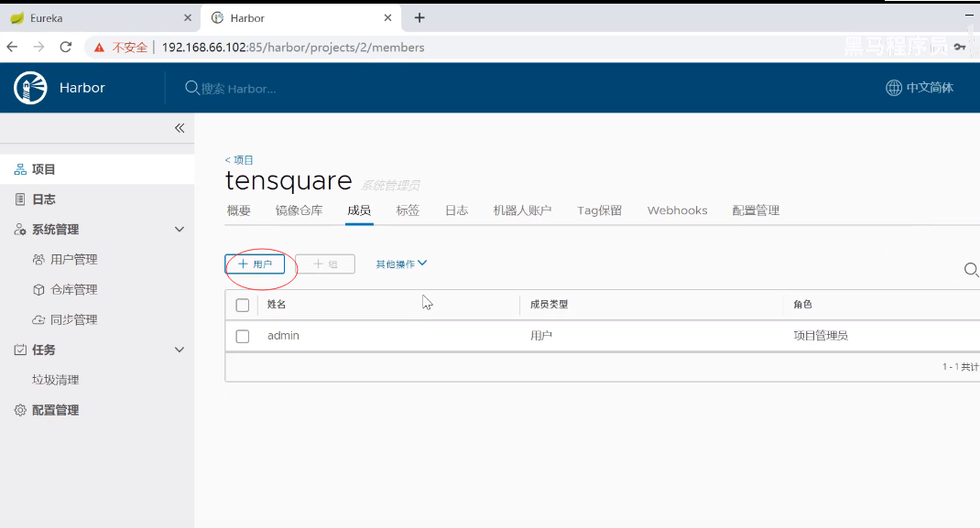The width and height of the screenshot is (980, 528).
Task: Click the admin member name
Action: point(283,336)
